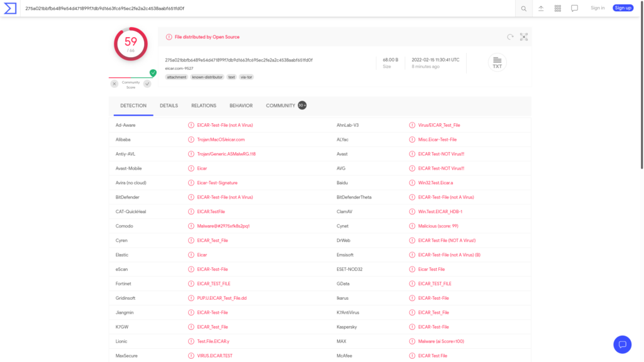This screenshot has height=362, width=644.
Task: Switch to the DETECTION tab
Action: (133, 106)
